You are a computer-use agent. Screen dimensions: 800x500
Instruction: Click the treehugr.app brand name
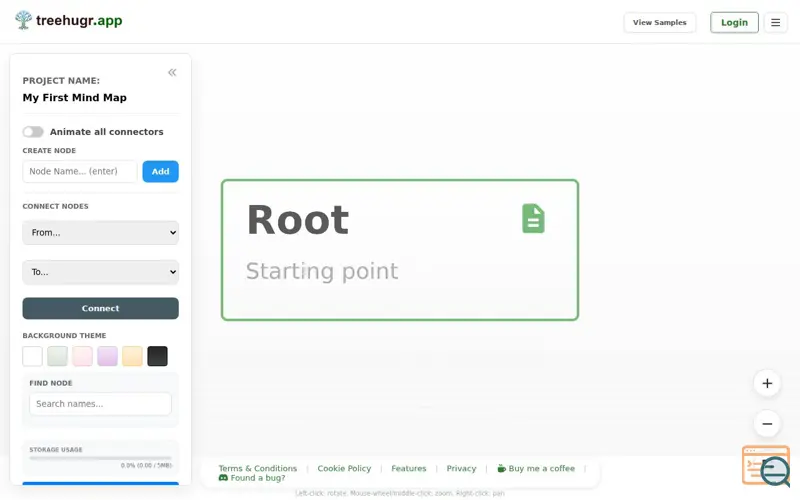(x=79, y=20)
